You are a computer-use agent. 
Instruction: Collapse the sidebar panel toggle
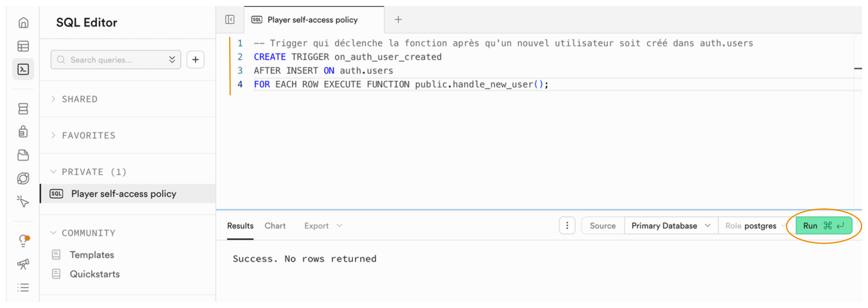[230, 20]
